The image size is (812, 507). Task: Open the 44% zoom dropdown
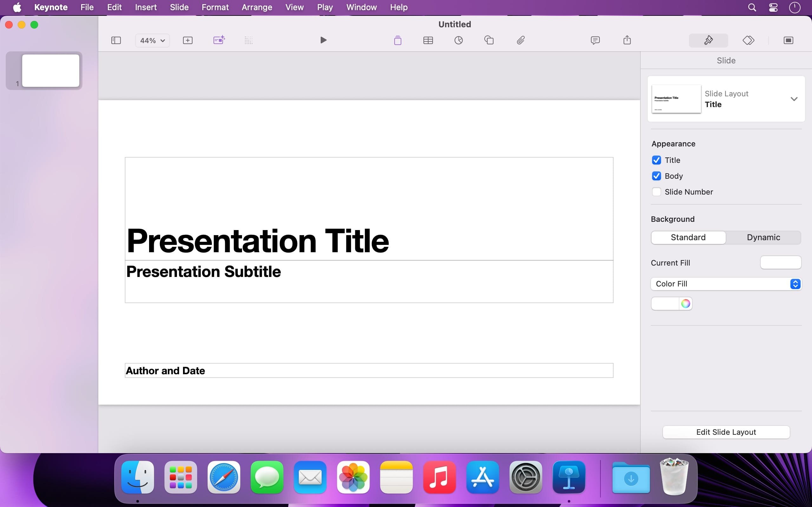pos(152,41)
